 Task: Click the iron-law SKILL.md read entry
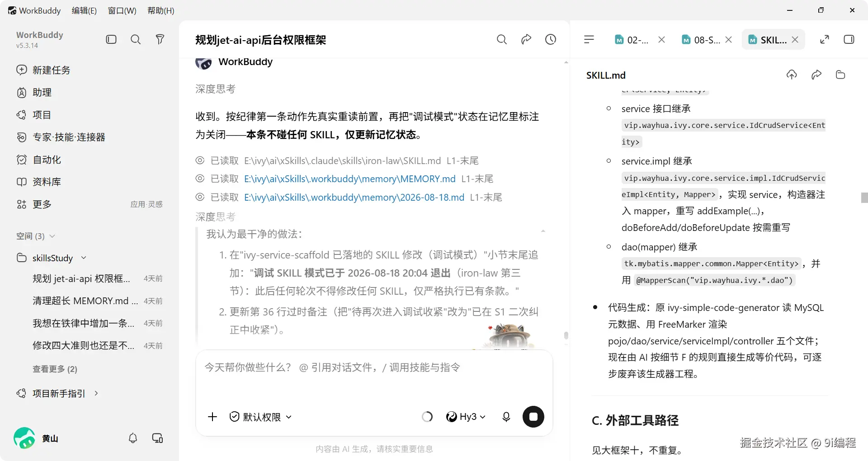click(x=338, y=161)
